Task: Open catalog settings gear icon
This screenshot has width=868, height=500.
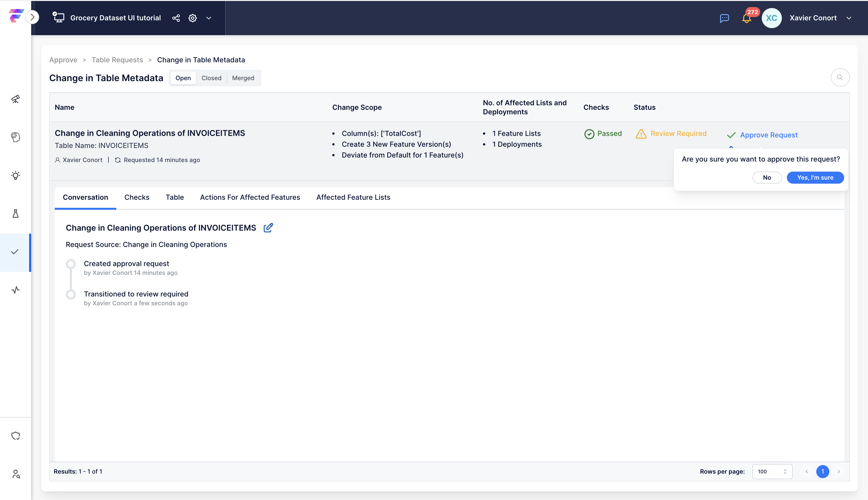Action: 193,18
